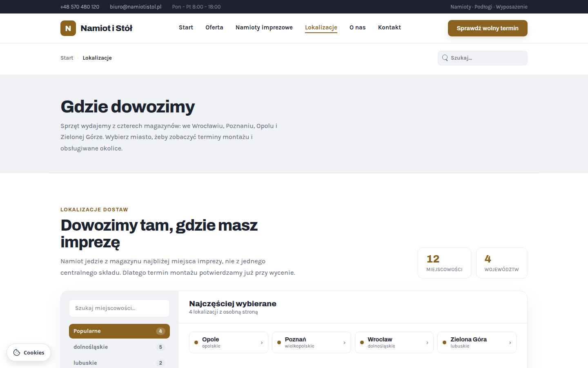Click '4 lokalizacji z osobną stroną' text
588x368 pixels.
click(x=223, y=312)
